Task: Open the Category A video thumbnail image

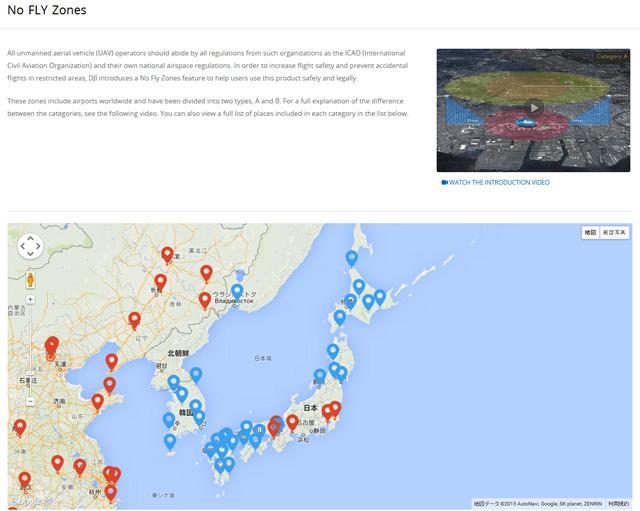Action: (533, 110)
